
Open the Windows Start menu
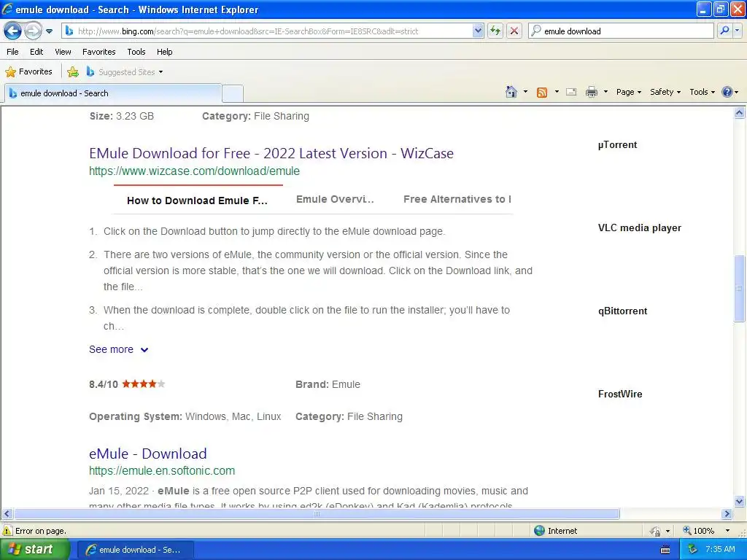(x=35, y=549)
